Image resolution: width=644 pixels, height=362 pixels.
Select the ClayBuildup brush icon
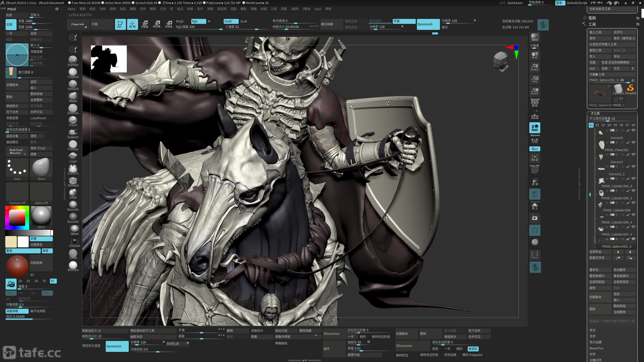coord(73,73)
